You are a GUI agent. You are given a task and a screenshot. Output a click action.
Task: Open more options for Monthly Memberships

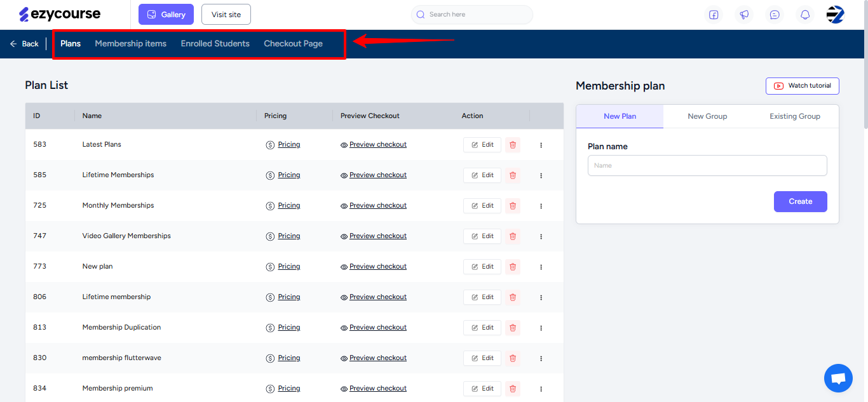click(541, 206)
